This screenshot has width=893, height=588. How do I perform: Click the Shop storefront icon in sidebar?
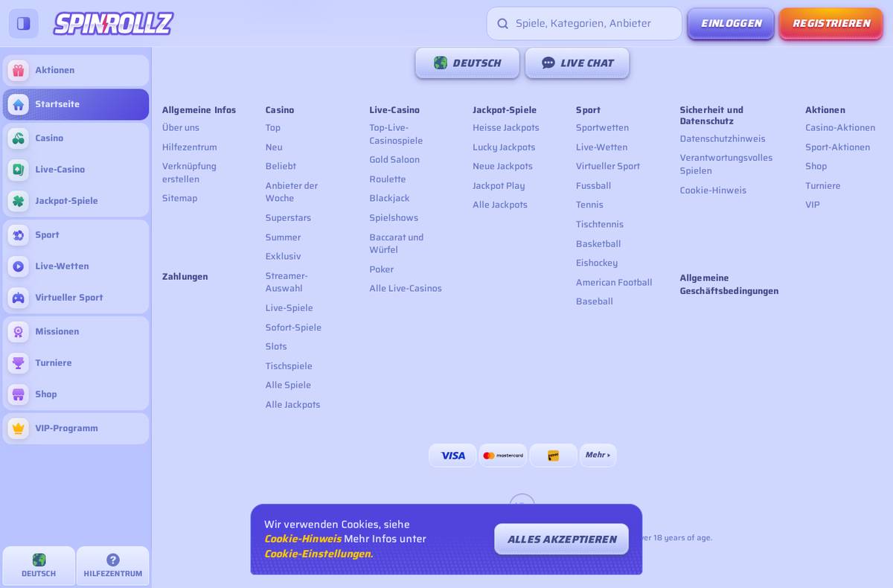[x=19, y=394]
